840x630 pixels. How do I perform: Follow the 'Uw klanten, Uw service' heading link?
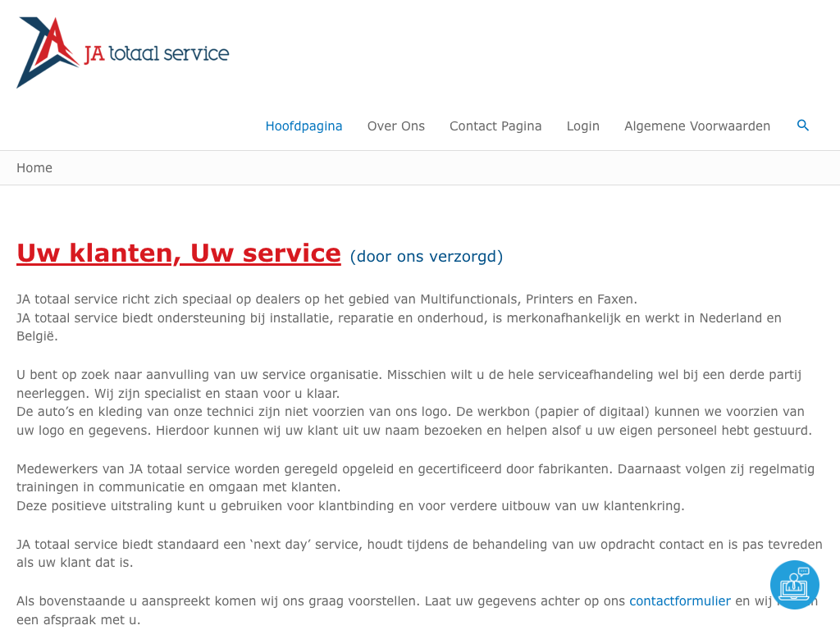coord(179,253)
